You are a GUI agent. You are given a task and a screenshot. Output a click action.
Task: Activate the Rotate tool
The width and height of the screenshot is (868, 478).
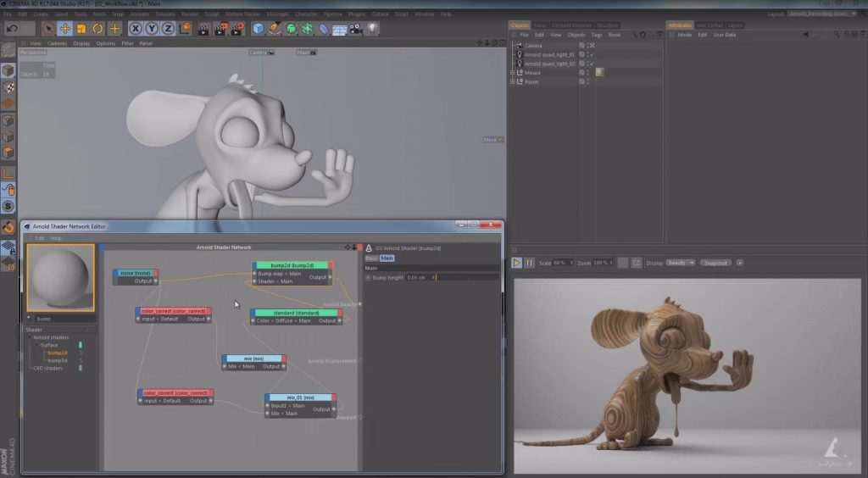click(98, 28)
